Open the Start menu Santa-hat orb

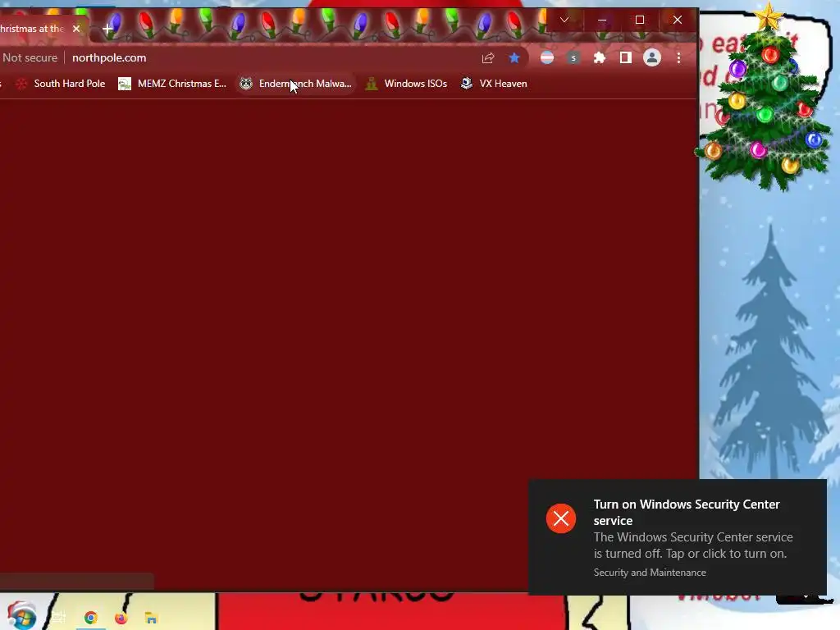[21, 616]
